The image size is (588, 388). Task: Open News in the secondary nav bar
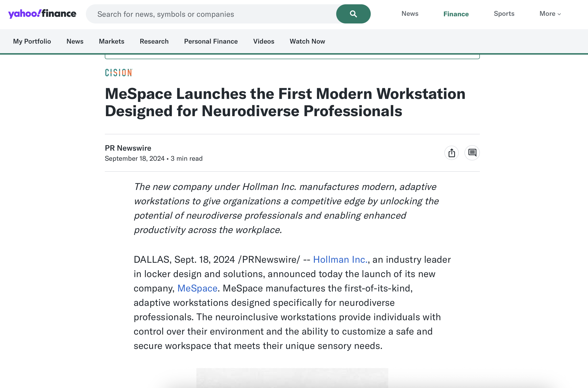[x=75, y=41]
